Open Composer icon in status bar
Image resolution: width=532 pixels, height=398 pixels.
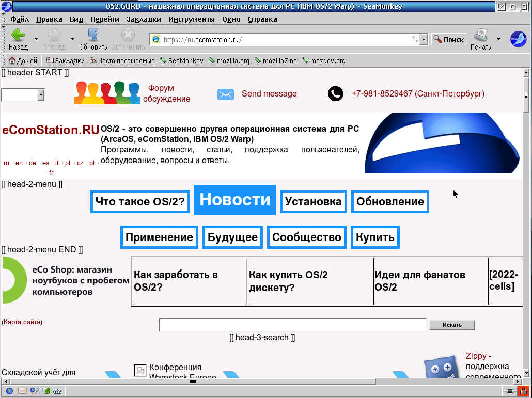click(x=34, y=391)
